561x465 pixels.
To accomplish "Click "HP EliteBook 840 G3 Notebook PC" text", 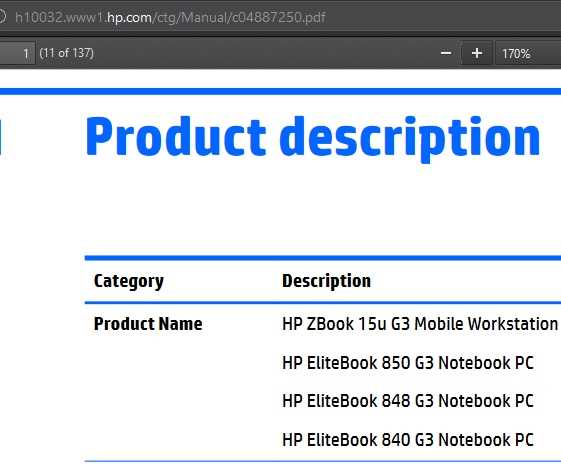I will [408, 440].
